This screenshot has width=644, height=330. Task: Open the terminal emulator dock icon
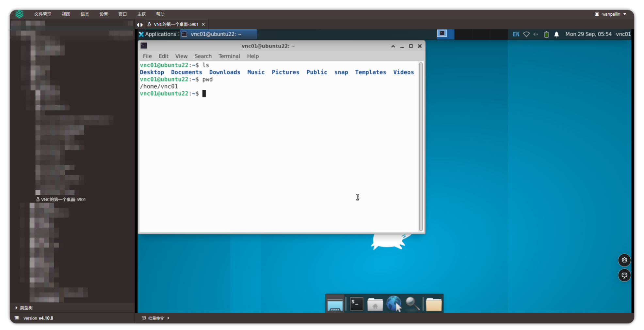click(356, 304)
